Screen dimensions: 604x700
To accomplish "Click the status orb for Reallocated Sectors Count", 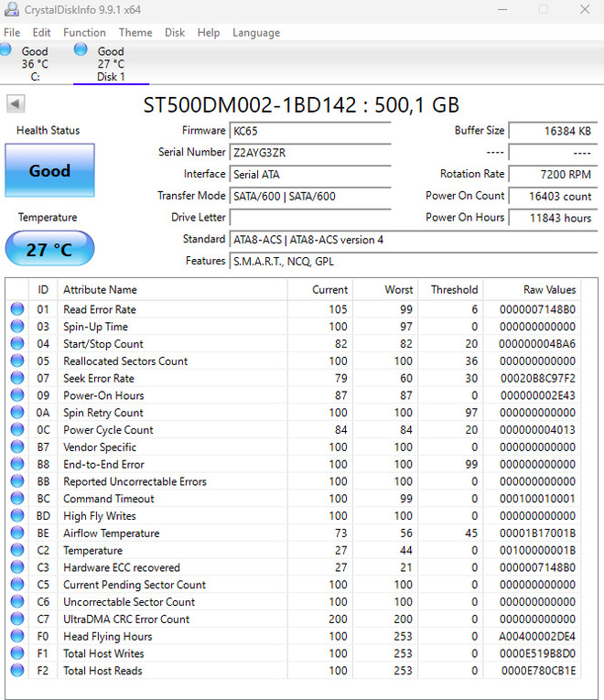I will [x=17, y=361].
